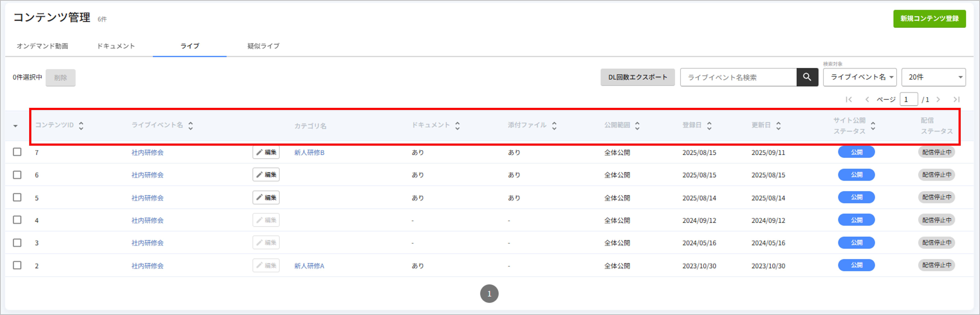Viewport: 980px width, 315px height.
Task: Click the page number input field
Action: click(909, 99)
